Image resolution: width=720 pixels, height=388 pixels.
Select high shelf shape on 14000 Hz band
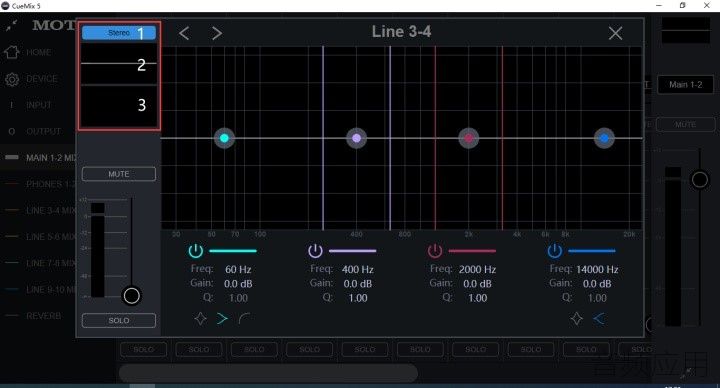(x=599, y=318)
